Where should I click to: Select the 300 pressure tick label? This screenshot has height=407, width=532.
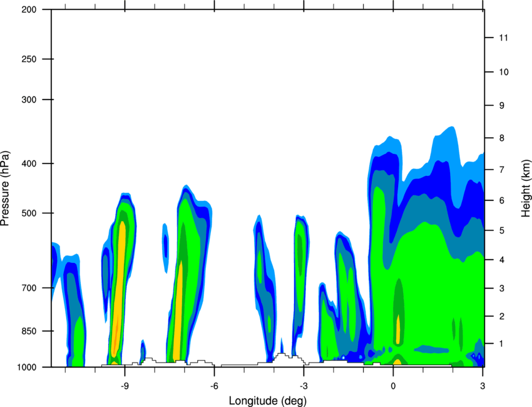(x=29, y=100)
